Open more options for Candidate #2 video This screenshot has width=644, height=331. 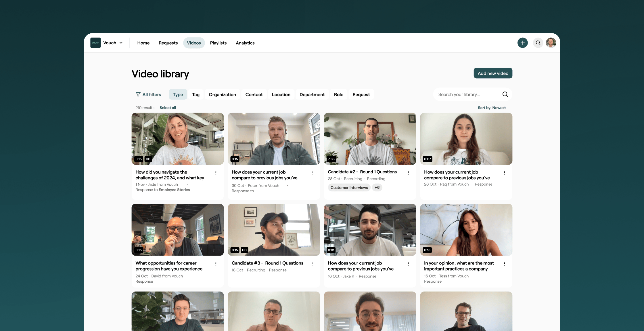408,173
